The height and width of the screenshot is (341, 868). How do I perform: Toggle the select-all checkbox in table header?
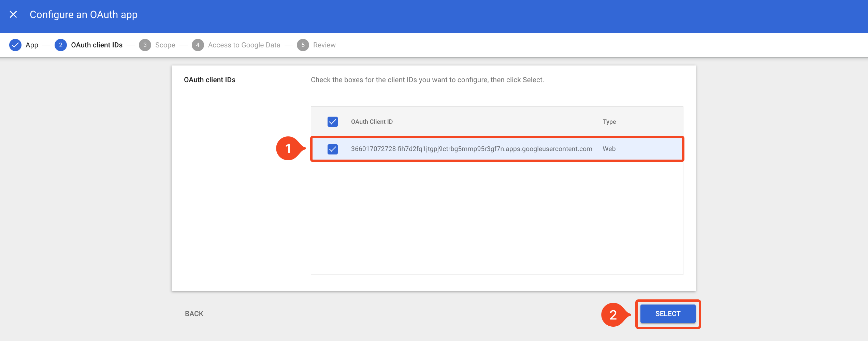pos(333,122)
